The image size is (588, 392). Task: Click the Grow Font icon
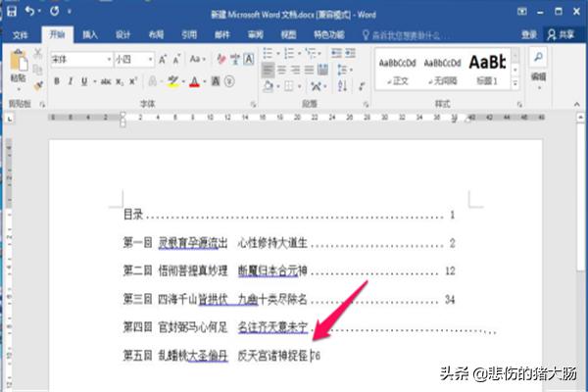point(163,59)
